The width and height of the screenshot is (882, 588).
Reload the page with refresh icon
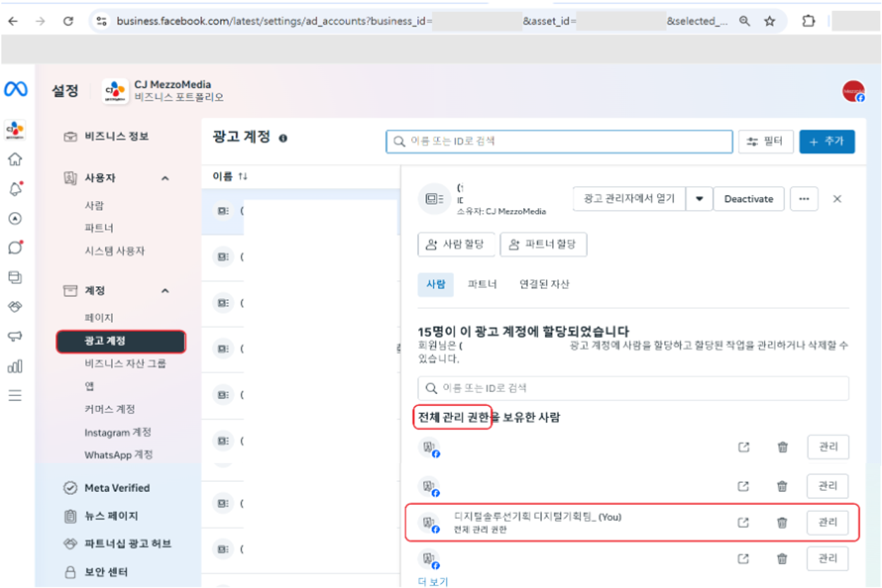68,21
